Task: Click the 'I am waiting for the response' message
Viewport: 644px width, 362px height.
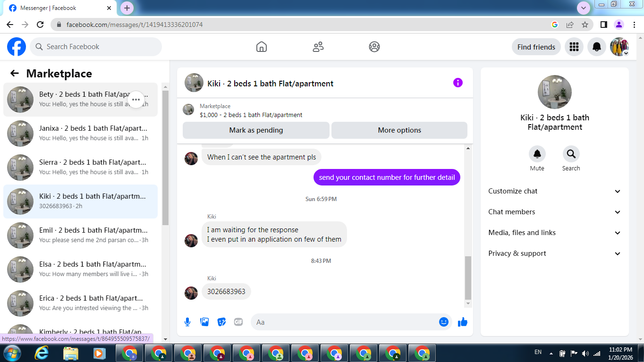Action: tap(274, 235)
